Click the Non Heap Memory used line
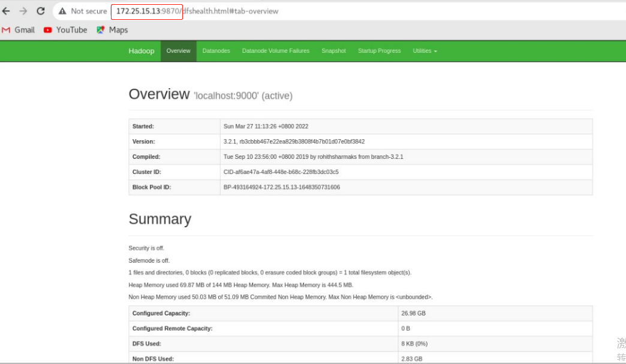 point(280,297)
